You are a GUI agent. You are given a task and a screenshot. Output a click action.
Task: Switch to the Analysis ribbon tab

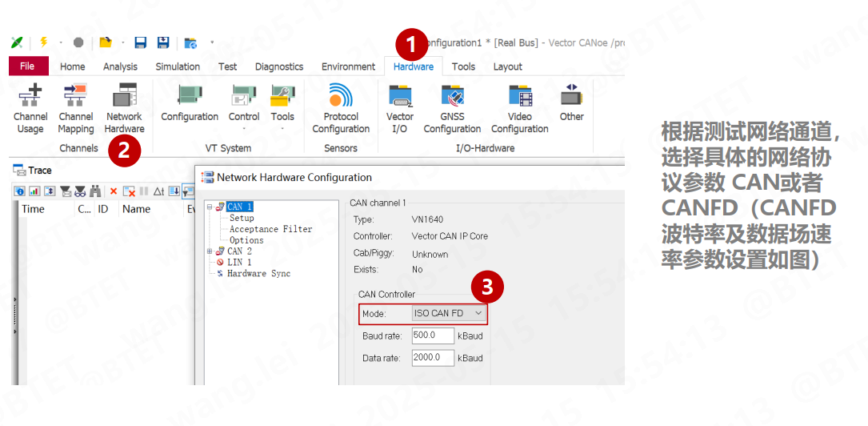click(120, 66)
